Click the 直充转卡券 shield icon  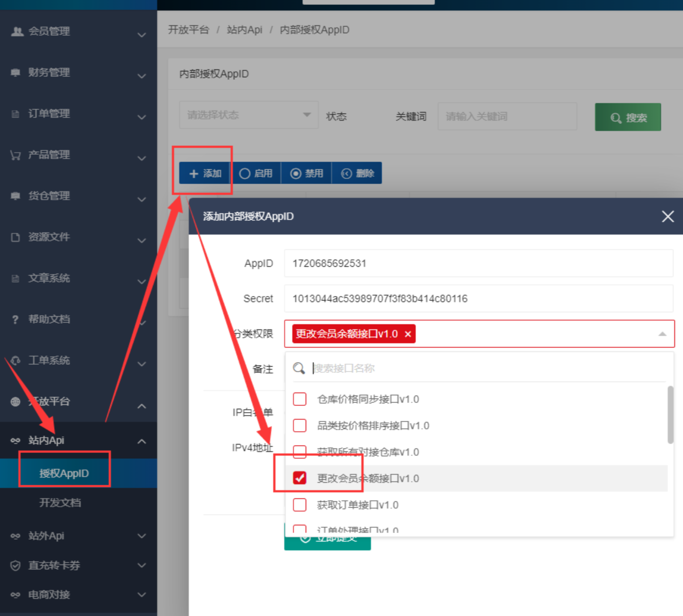(x=16, y=566)
